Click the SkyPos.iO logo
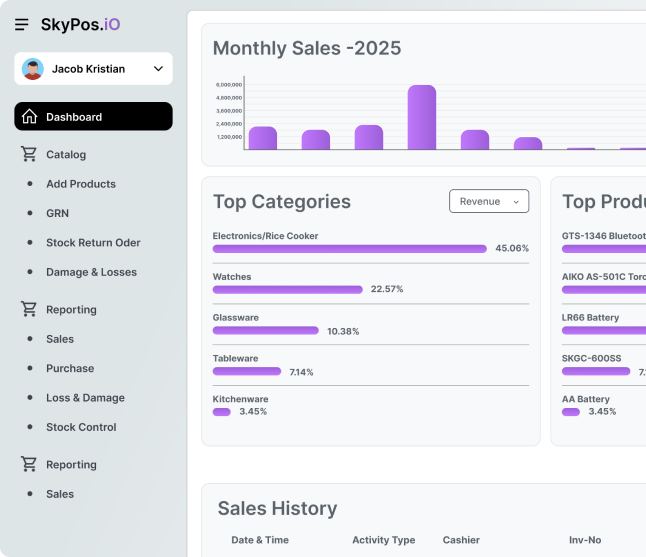 (80, 24)
